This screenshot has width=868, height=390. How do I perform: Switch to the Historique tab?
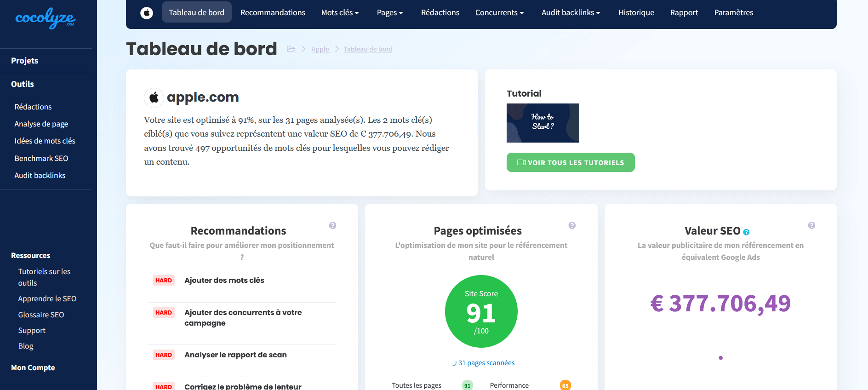pyautogui.click(x=636, y=12)
